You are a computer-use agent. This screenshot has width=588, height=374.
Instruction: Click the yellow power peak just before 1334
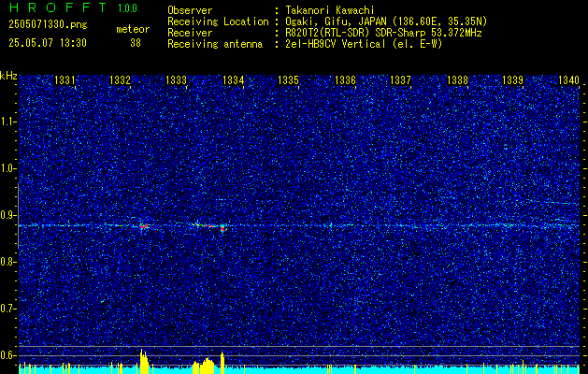tap(222, 363)
